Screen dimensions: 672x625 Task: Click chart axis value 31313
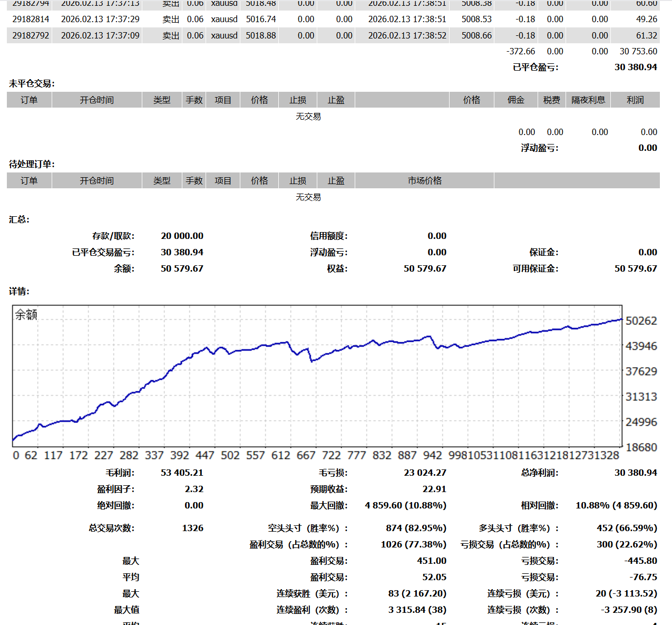pos(641,397)
